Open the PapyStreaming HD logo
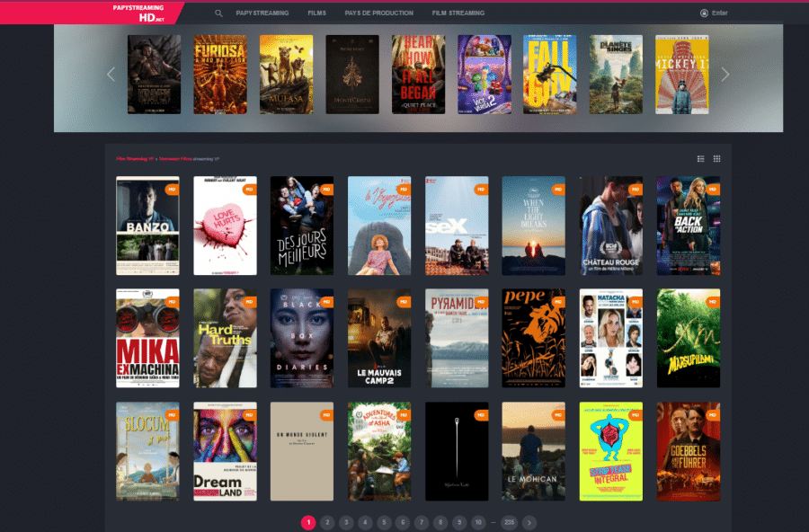The image size is (809, 532). pos(138,13)
